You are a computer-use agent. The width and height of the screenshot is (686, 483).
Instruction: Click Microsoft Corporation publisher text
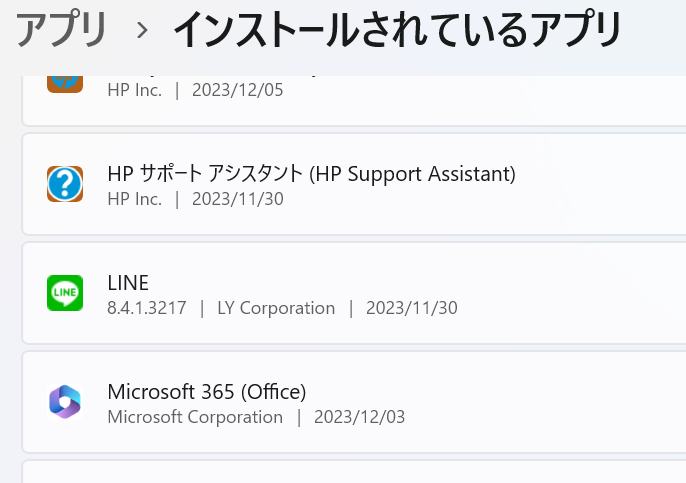[195, 417]
